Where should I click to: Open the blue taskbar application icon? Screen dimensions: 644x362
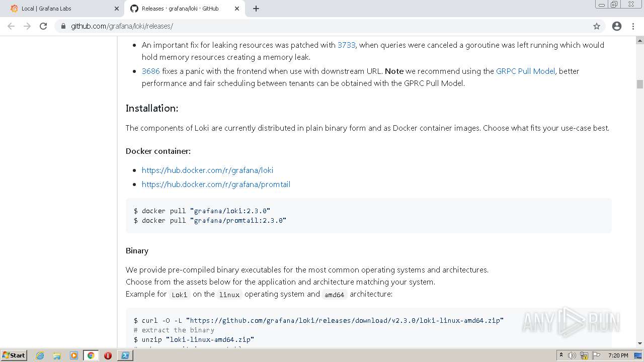coord(125,355)
